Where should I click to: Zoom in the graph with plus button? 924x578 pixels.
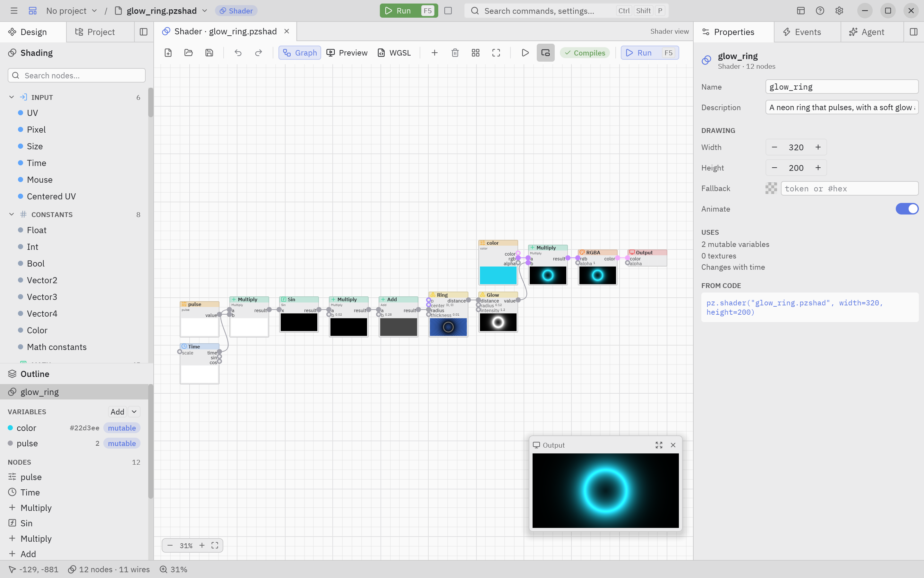coord(202,546)
